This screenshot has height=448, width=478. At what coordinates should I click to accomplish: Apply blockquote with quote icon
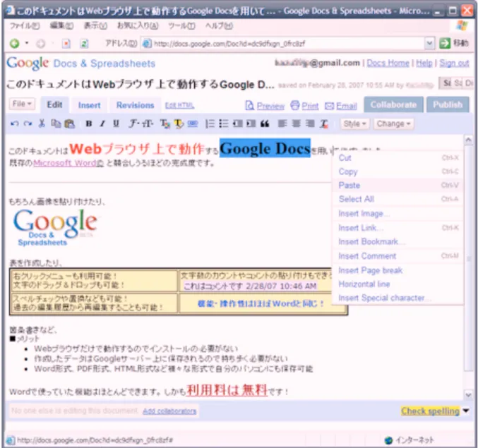pos(265,123)
